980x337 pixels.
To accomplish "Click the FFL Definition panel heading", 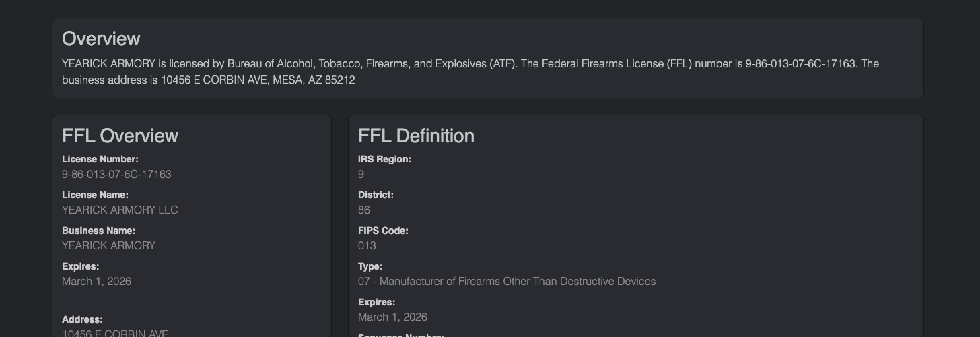I will pos(416,136).
